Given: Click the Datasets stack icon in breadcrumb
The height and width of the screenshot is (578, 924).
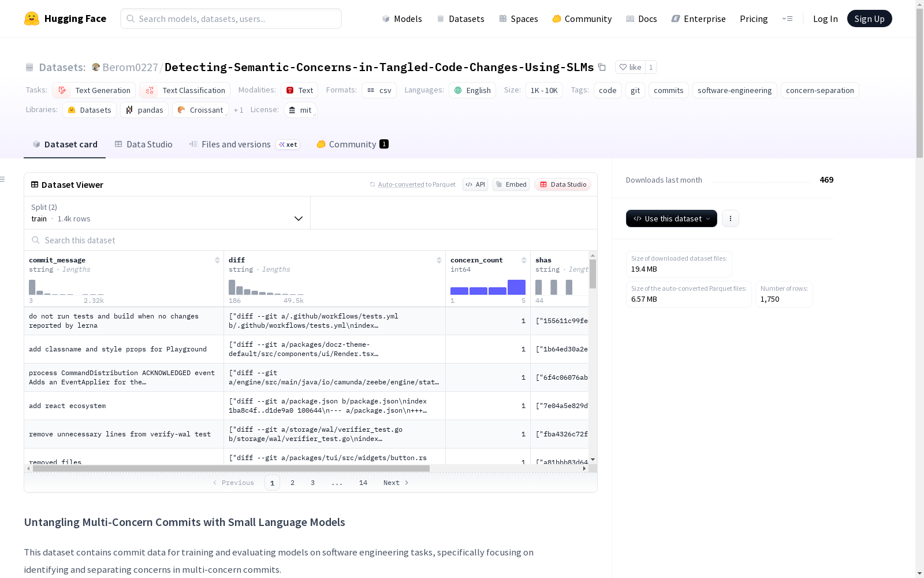Looking at the screenshot, I should pyautogui.click(x=29, y=67).
